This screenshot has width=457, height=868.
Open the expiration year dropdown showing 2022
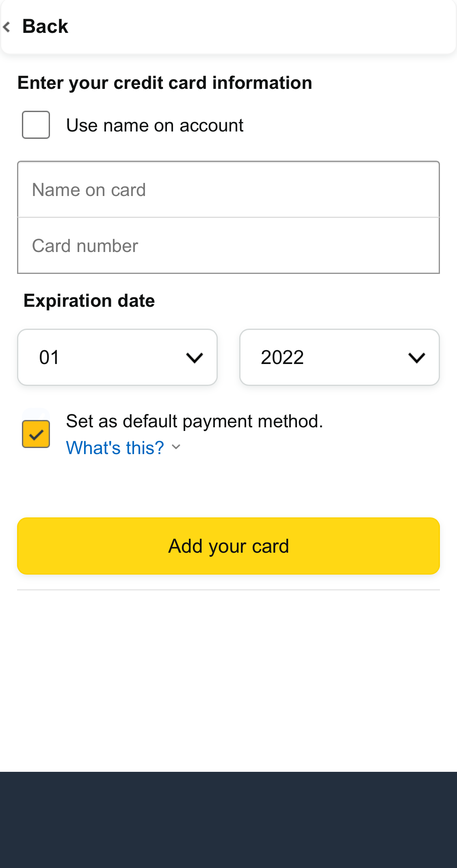pyautogui.click(x=340, y=357)
